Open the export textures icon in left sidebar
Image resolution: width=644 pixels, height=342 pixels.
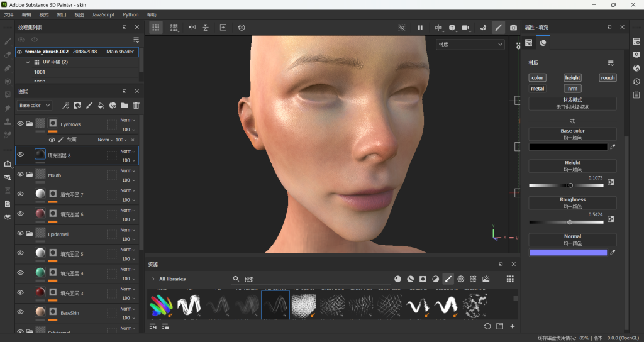(x=8, y=164)
